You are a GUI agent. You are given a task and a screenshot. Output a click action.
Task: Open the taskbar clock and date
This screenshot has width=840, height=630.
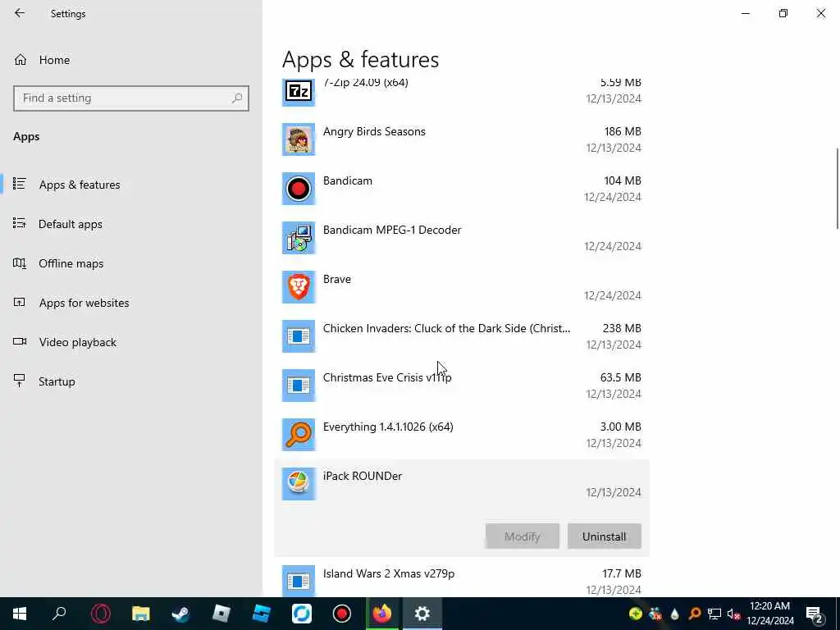point(769,614)
